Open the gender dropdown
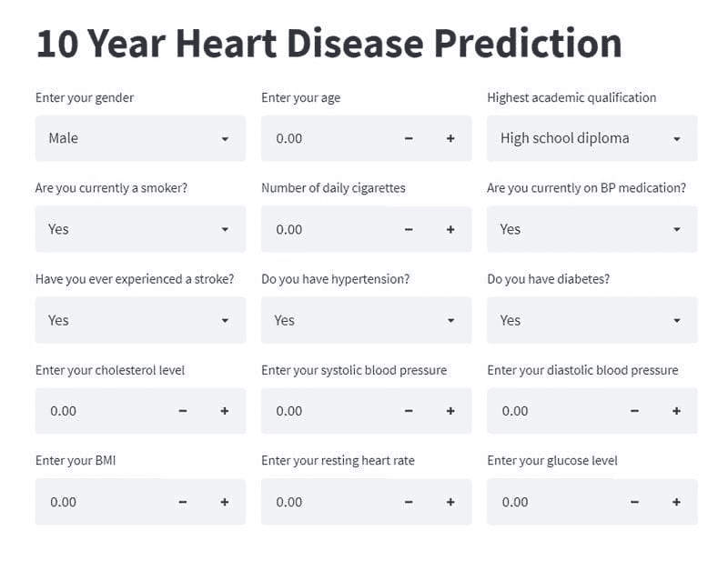 (140, 138)
